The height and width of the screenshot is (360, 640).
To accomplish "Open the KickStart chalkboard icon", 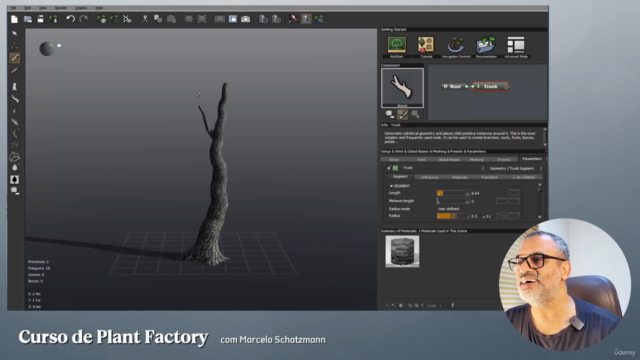I will [397, 45].
